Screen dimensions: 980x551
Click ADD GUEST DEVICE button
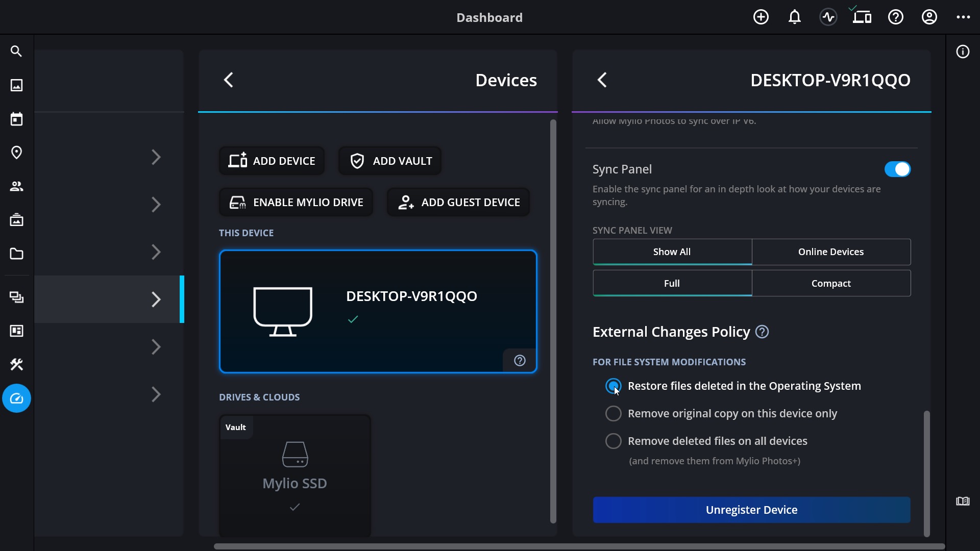(x=458, y=203)
